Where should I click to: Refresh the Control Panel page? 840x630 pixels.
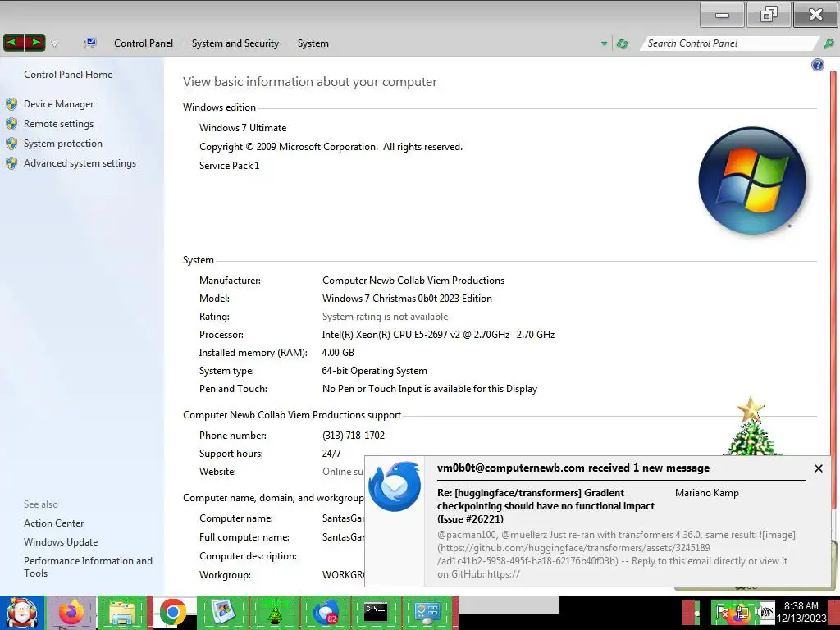click(622, 44)
